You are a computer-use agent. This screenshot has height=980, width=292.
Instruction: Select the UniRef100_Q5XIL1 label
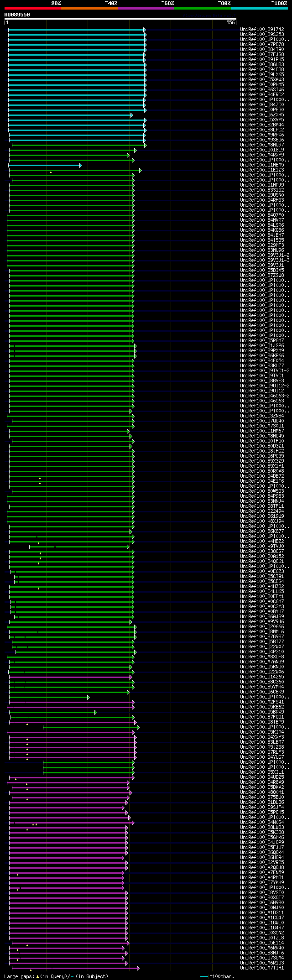coord(262,772)
